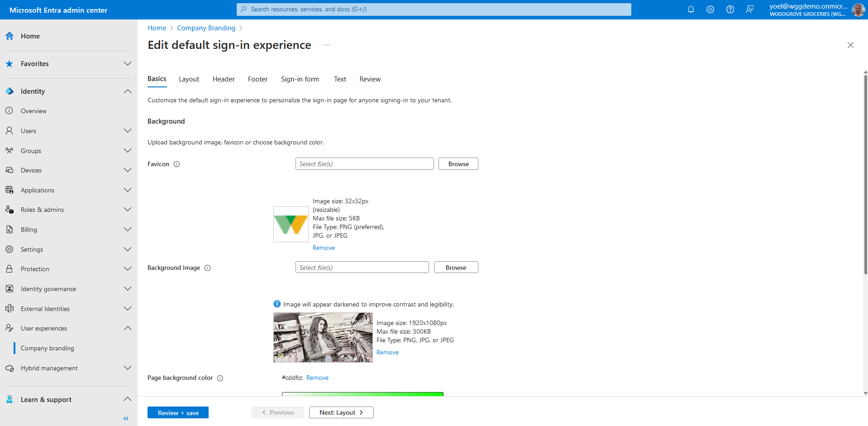Collapse the Identity section
868x426 pixels.
128,91
